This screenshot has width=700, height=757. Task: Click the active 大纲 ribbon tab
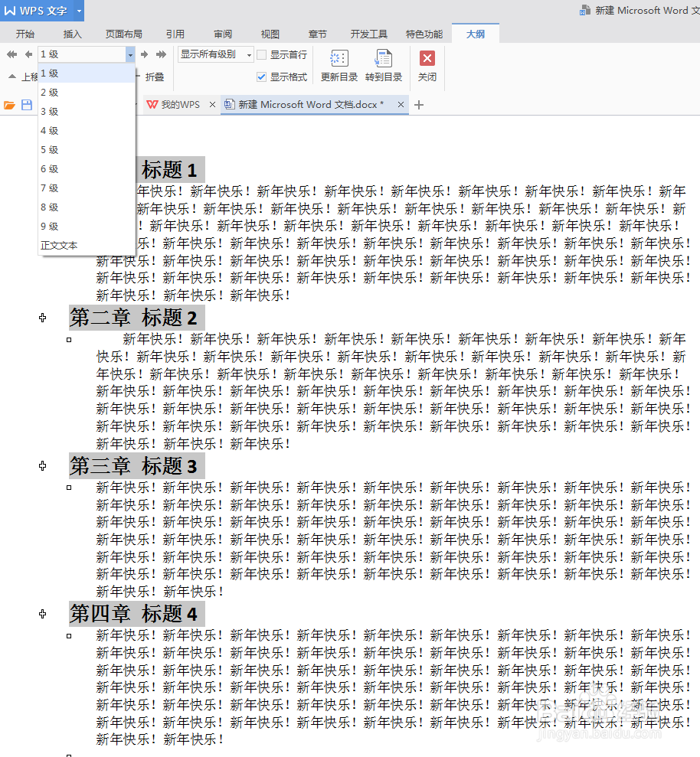[476, 34]
